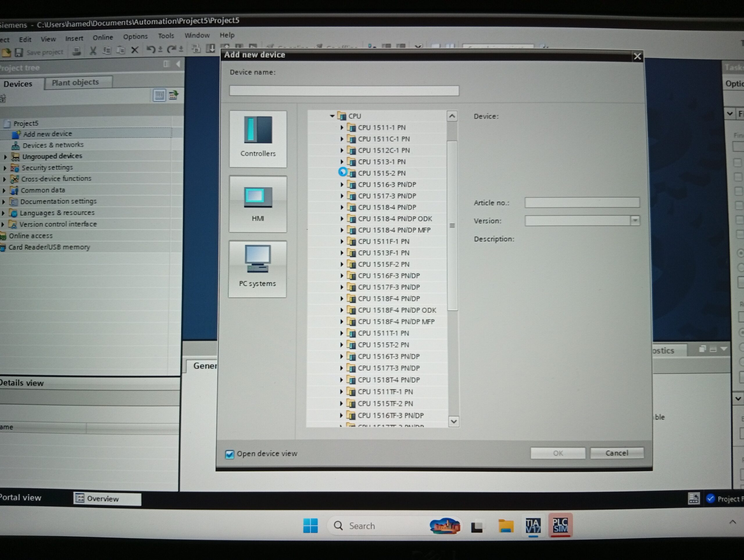Image resolution: width=744 pixels, height=560 pixels.
Task: Open PLCSIM from the taskbar
Action: click(x=560, y=525)
